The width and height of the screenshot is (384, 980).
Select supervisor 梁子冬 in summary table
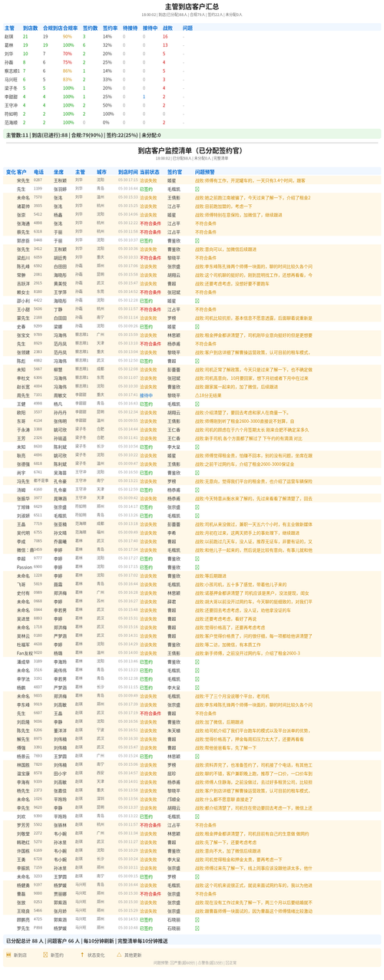[12, 88]
